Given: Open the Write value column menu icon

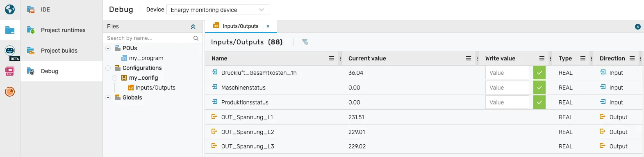Looking at the screenshot, I should click(x=542, y=58).
